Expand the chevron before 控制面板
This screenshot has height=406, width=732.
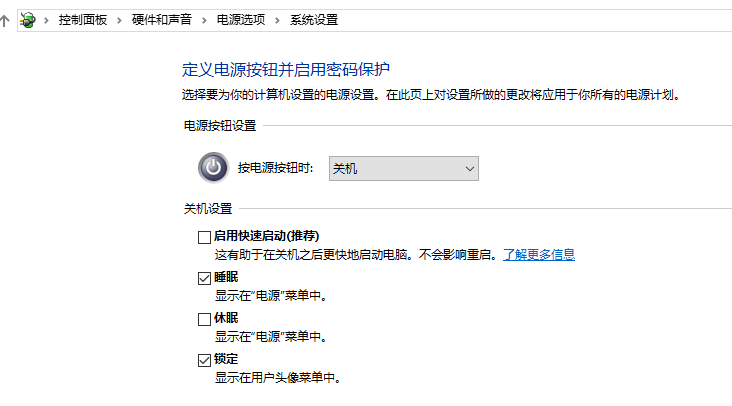[x=47, y=19]
